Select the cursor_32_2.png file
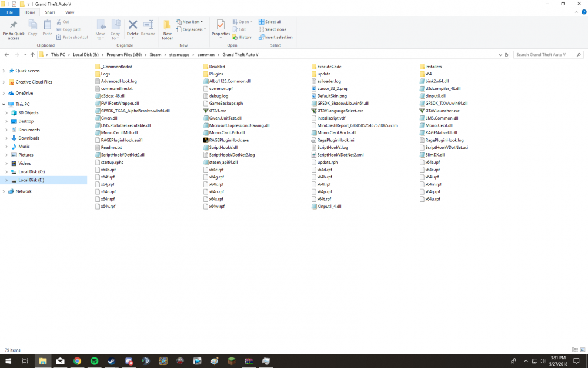Screen dimensions: 588x368 329,89
